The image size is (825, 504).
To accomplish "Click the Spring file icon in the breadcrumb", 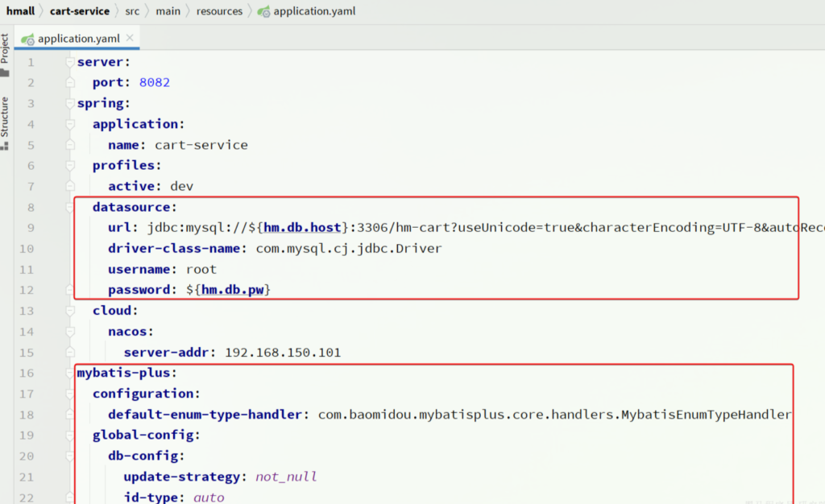I will tap(263, 11).
